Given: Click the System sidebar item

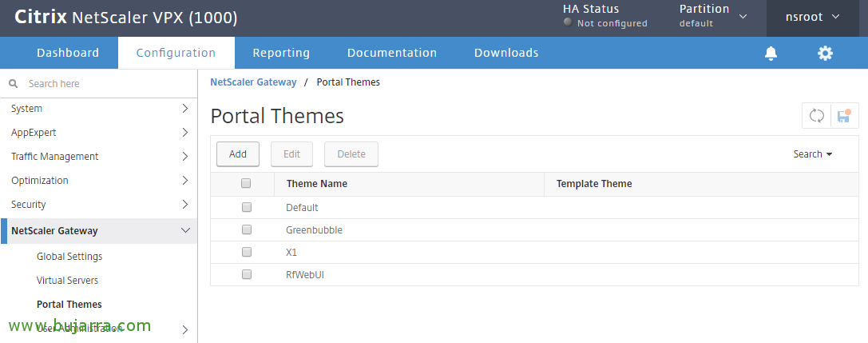Looking at the screenshot, I should click(26, 109).
